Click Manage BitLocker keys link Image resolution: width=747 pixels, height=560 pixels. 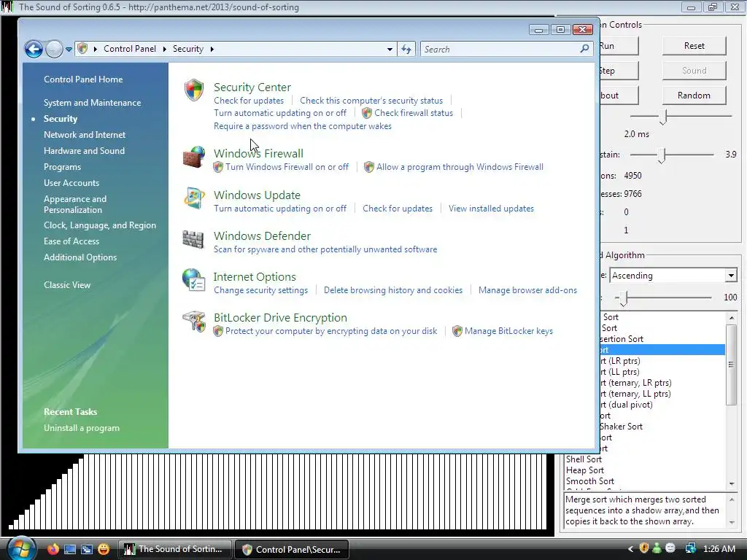pos(508,331)
